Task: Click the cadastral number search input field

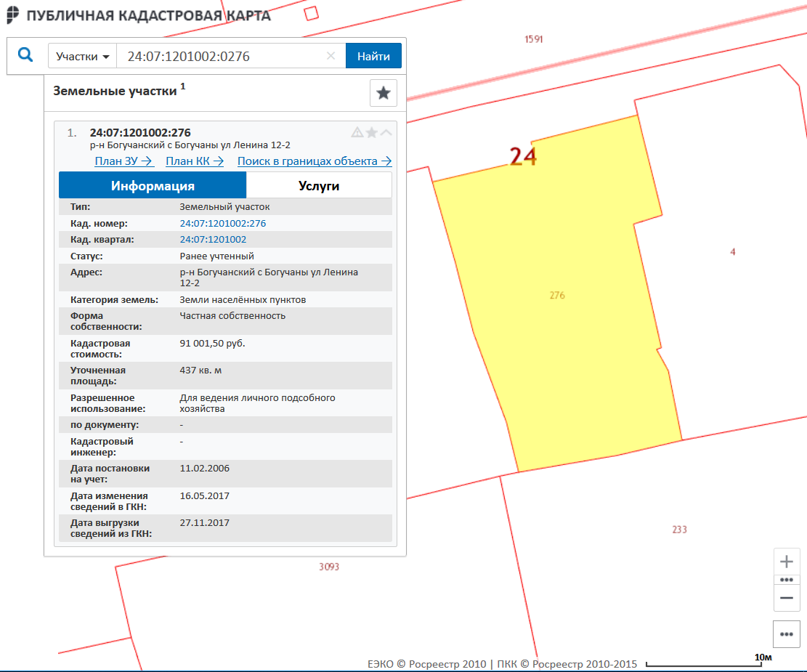Action: (x=222, y=56)
